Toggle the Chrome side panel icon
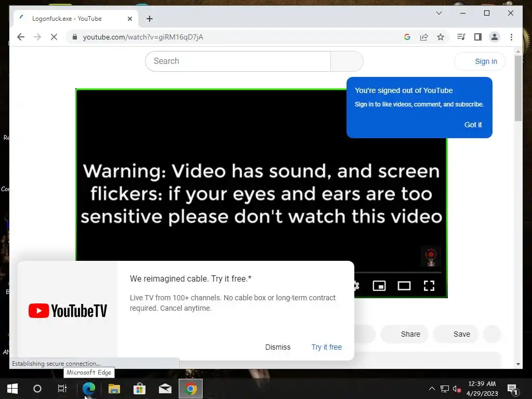The height and width of the screenshot is (399, 532). 478,37
